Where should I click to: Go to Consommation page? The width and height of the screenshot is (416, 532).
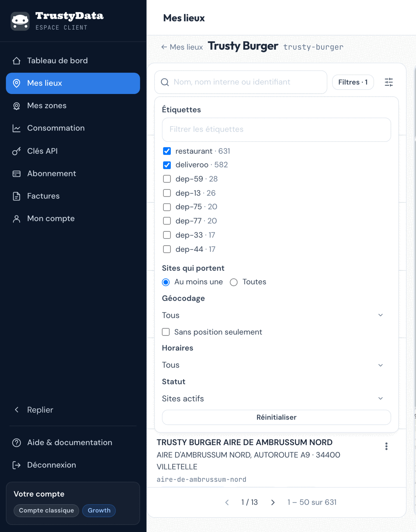pyautogui.click(x=73, y=128)
